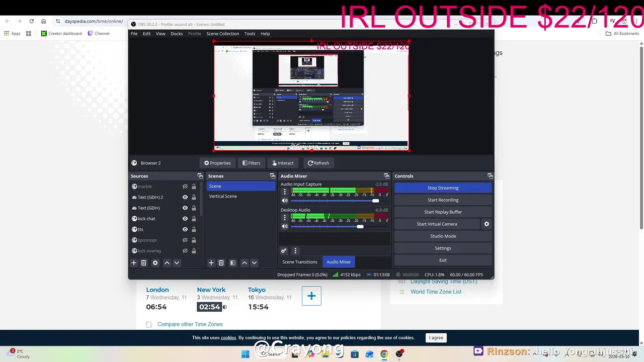Pop out the Controls dock
644x362 pixels.
(x=490, y=176)
